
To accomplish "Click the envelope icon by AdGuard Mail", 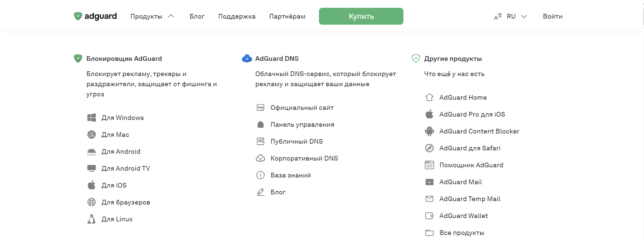I will (x=429, y=182).
